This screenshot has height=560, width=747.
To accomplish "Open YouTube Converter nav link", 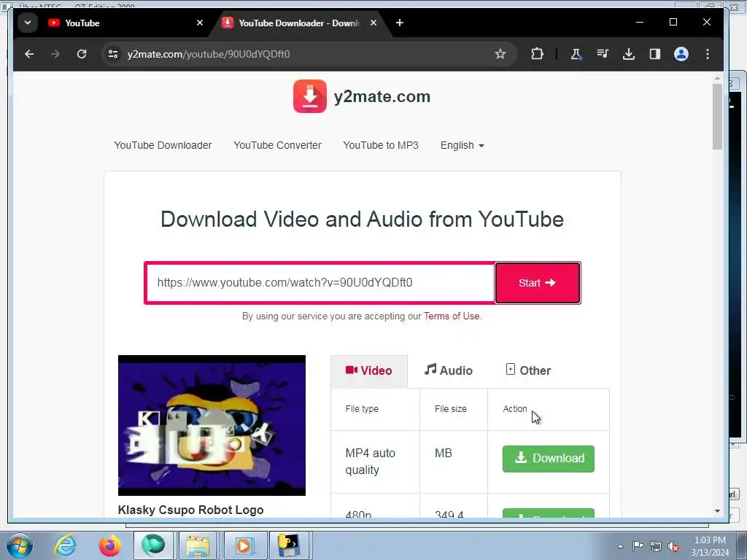I will tap(277, 145).
